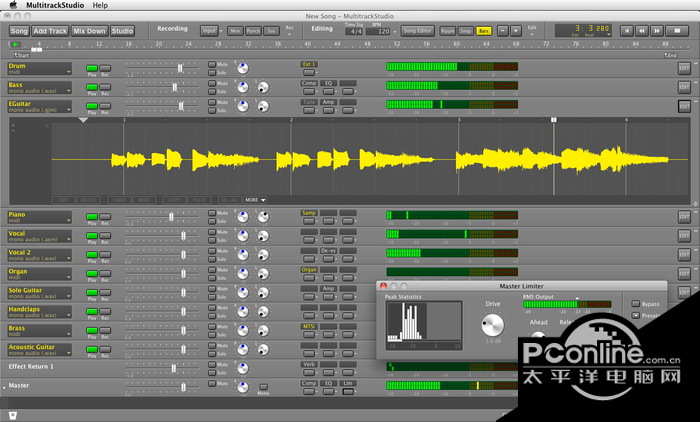Click the Mix Down button
Screen dimensions: 700x422
tap(88, 31)
